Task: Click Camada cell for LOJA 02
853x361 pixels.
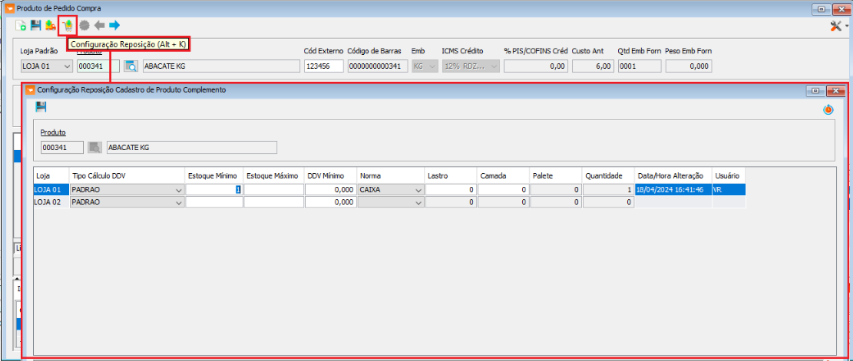Action: pos(503,202)
